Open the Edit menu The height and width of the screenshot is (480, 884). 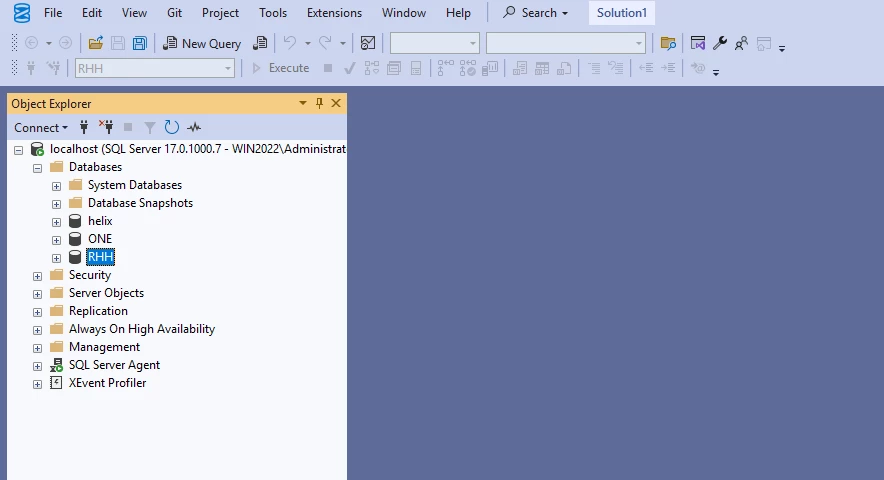tap(92, 13)
